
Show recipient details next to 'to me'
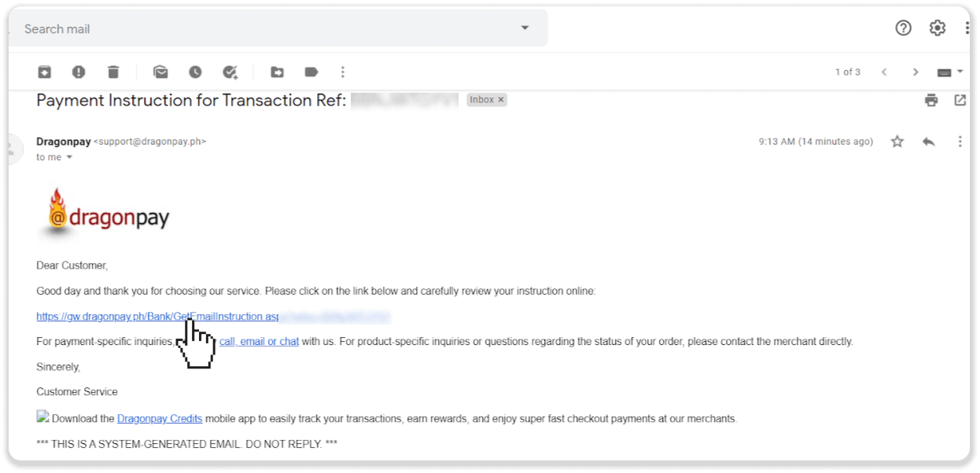[69, 157]
